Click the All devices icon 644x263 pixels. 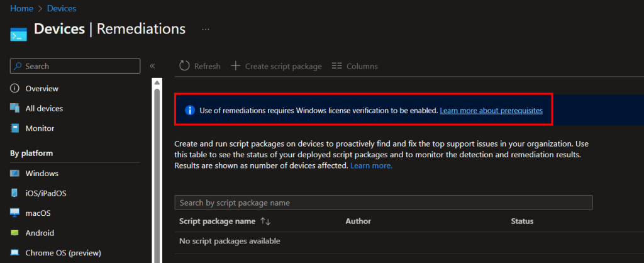tap(15, 108)
